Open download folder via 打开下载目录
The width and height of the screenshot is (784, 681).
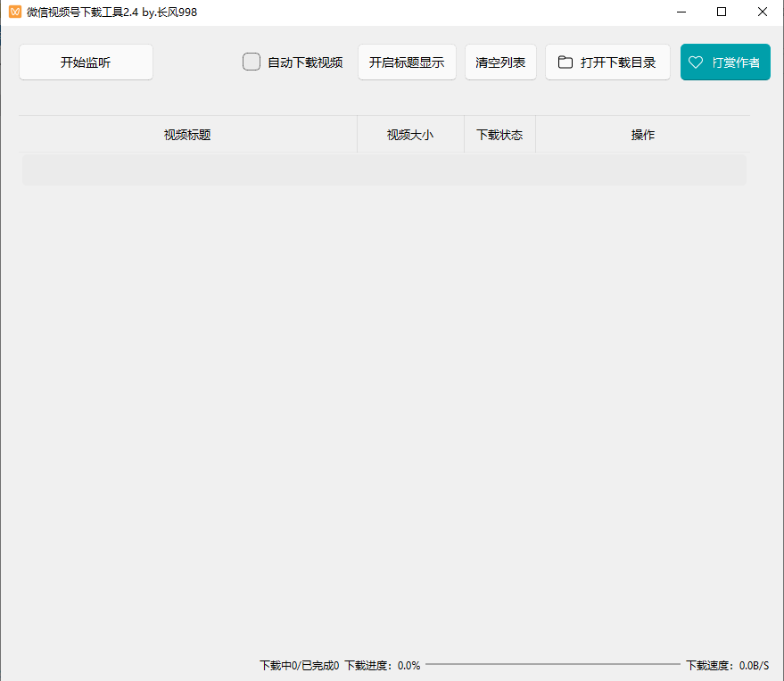point(607,62)
